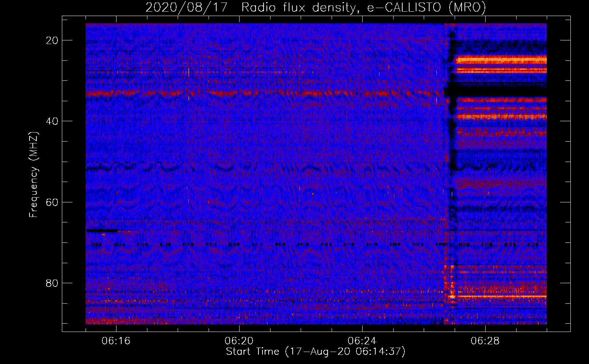
Task: Click the '80' frequency tick label
Action: [52, 283]
